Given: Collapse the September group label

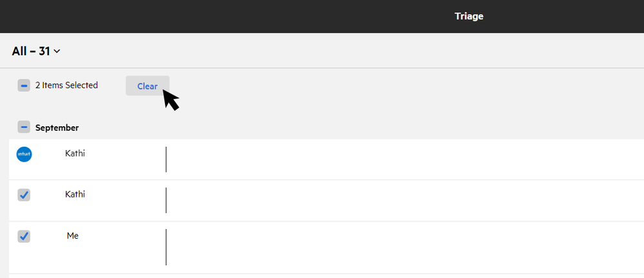Looking at the screenshot, I should coord(57,127).
